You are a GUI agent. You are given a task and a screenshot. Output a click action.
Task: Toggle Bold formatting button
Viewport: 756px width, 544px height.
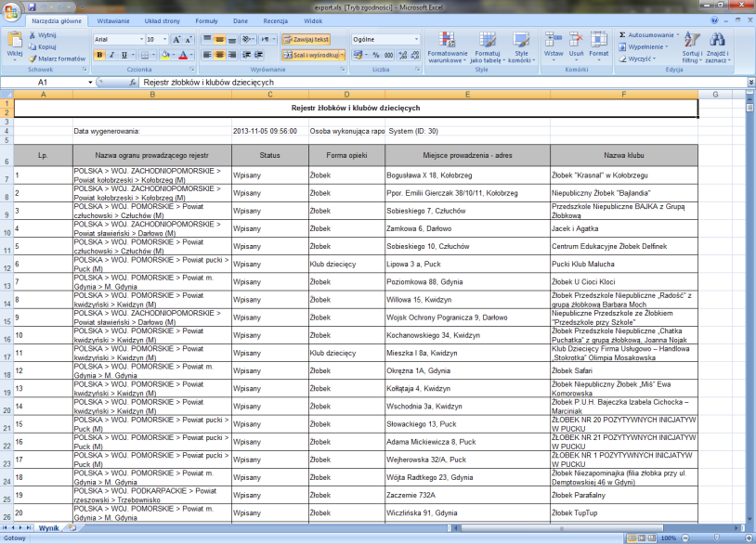[x=99, y=55]
